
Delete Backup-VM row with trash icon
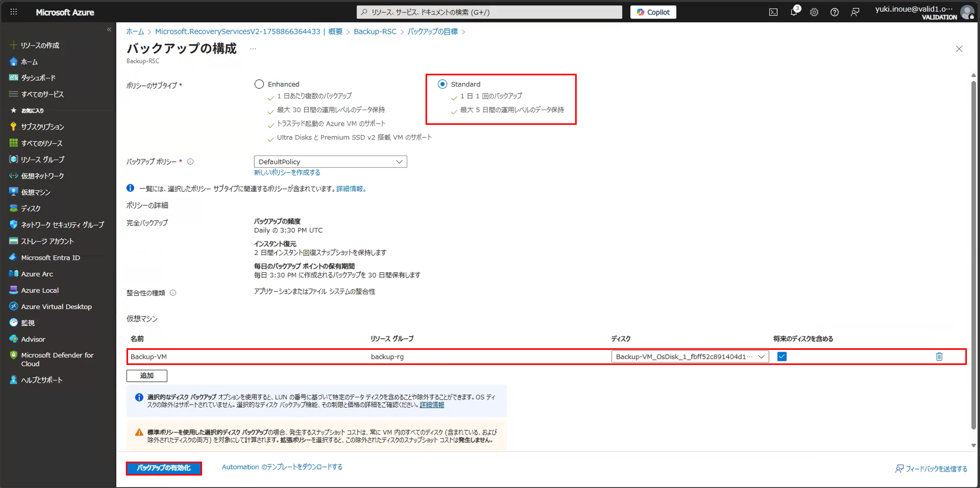click(x=939, y=357)
